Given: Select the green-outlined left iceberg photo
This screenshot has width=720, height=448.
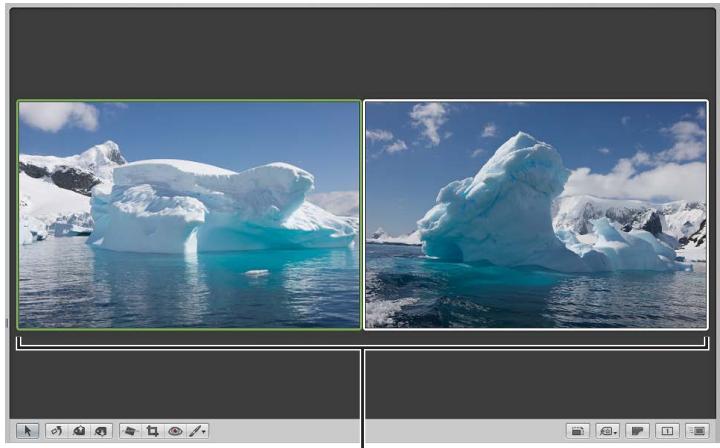Looking at the screenshot, I should tap(189, 215).
